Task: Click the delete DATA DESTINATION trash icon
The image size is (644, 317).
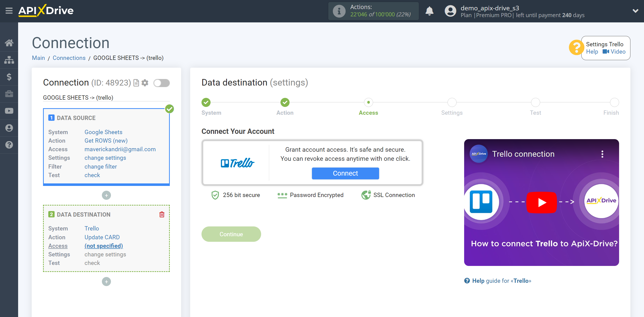Action: [162, 214]
